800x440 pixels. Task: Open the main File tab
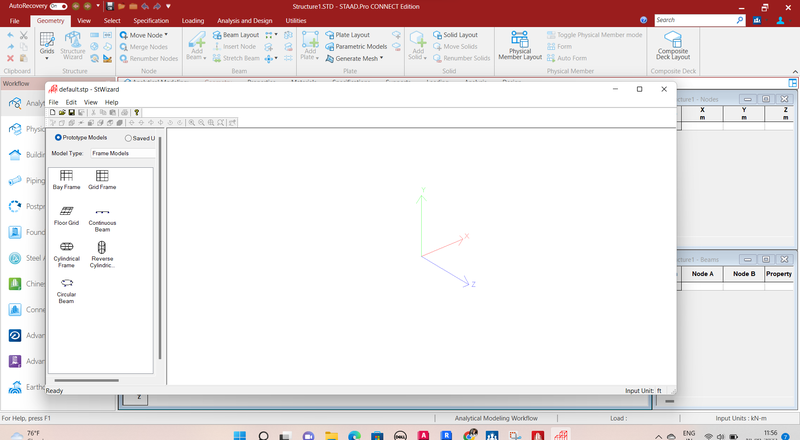[14, 21]
